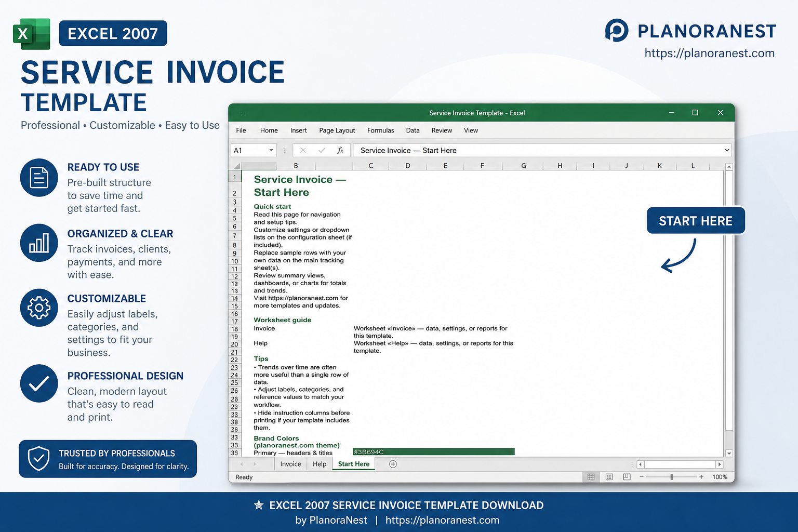Open the Data tab
Viewport: 798px width, 532px height.
point(413,130)
